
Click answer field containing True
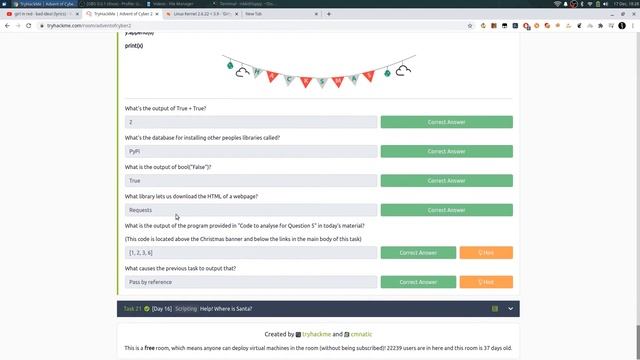[x=251, y=181]
